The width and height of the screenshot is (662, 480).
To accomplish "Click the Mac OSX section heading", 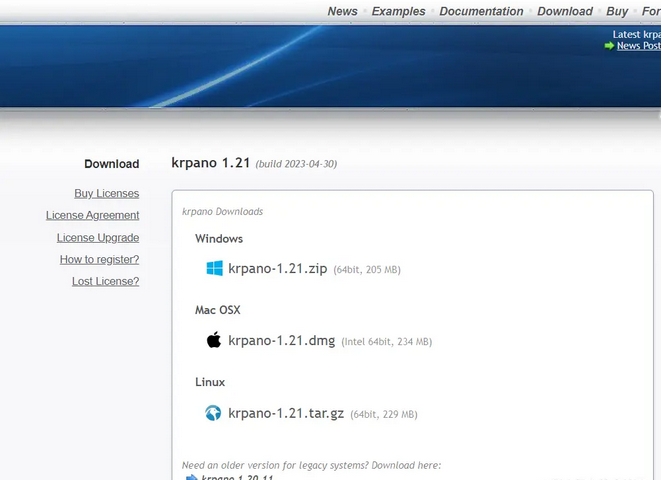I will pos(217,310).
